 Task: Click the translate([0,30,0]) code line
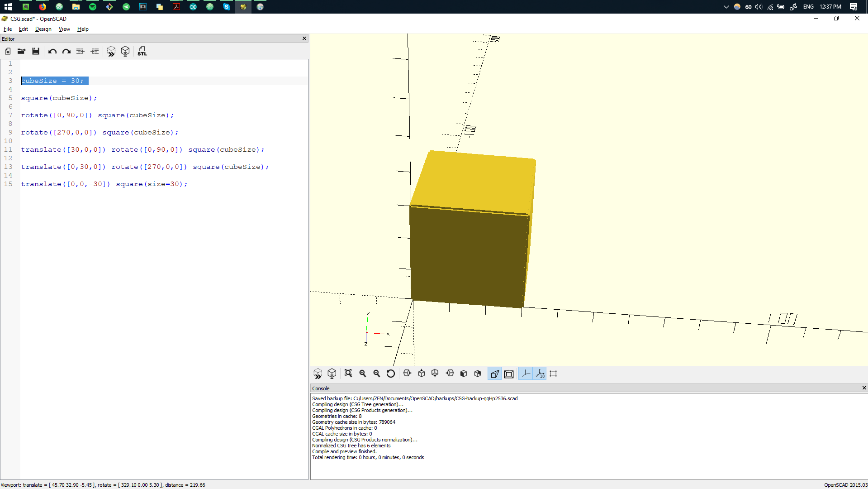click(145, 167)
